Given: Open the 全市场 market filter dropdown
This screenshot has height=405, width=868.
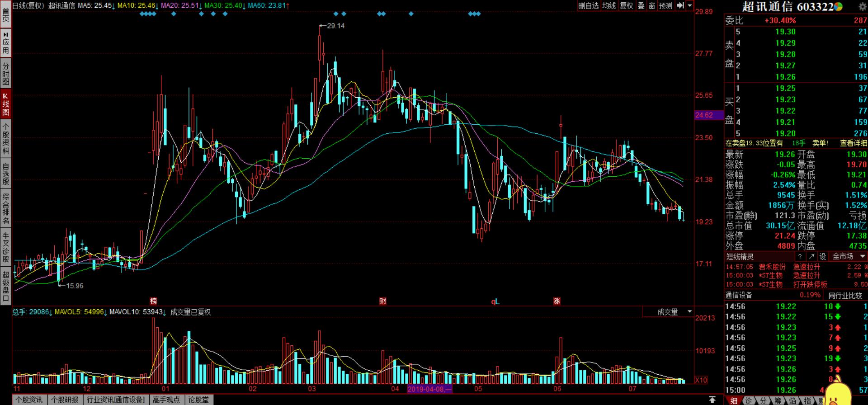Looking at the screenshot, I should (x=848, y=256).
